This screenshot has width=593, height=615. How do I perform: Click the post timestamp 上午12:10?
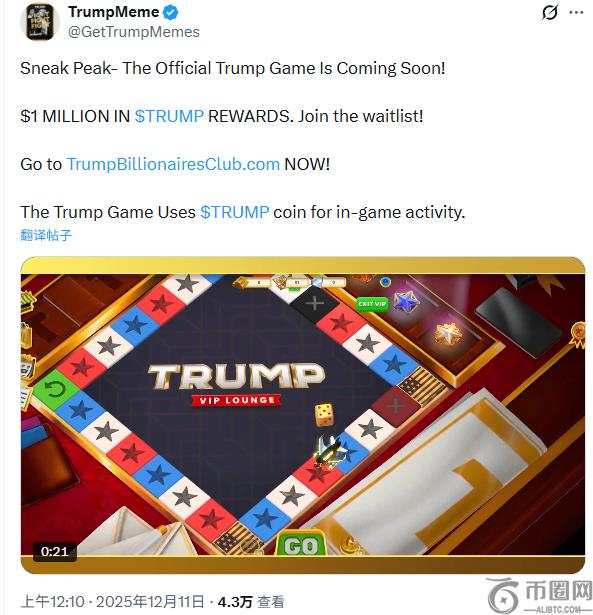[52, 602]
